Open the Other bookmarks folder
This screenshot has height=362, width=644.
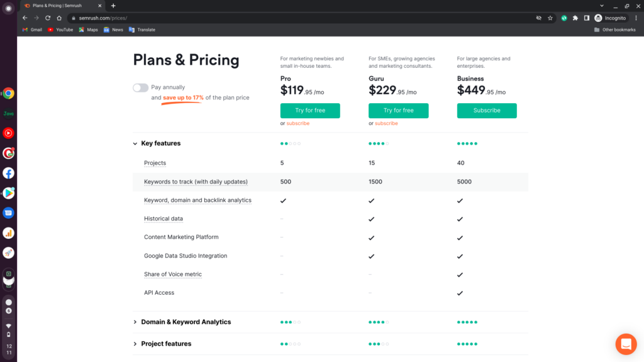tap(615, 30)
